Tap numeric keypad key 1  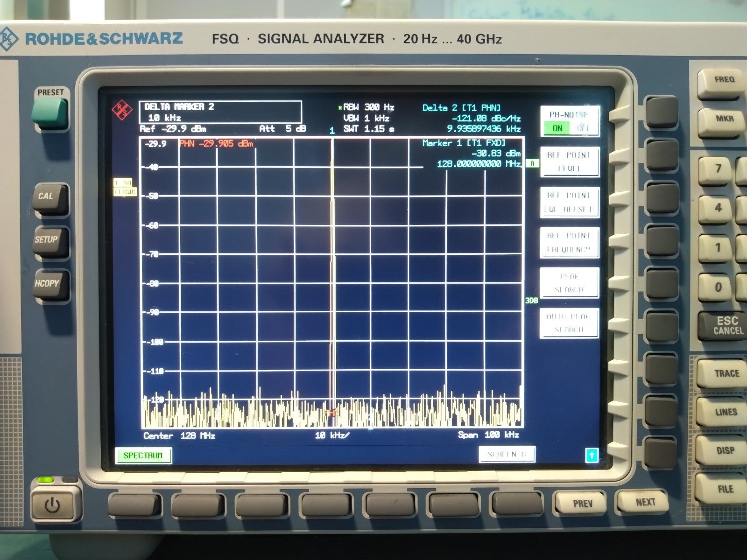(x=716, y=250)
